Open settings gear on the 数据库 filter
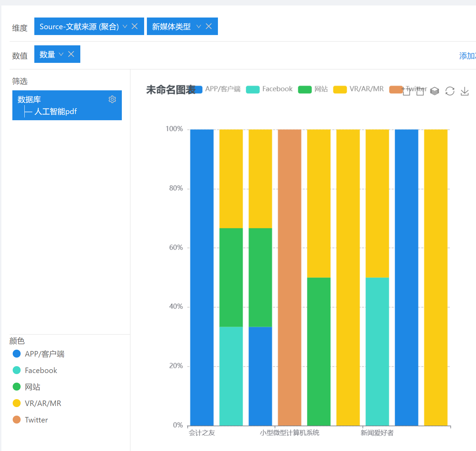Image resolution: width=476 pixels, height=451 pixels. pos(112,99)
